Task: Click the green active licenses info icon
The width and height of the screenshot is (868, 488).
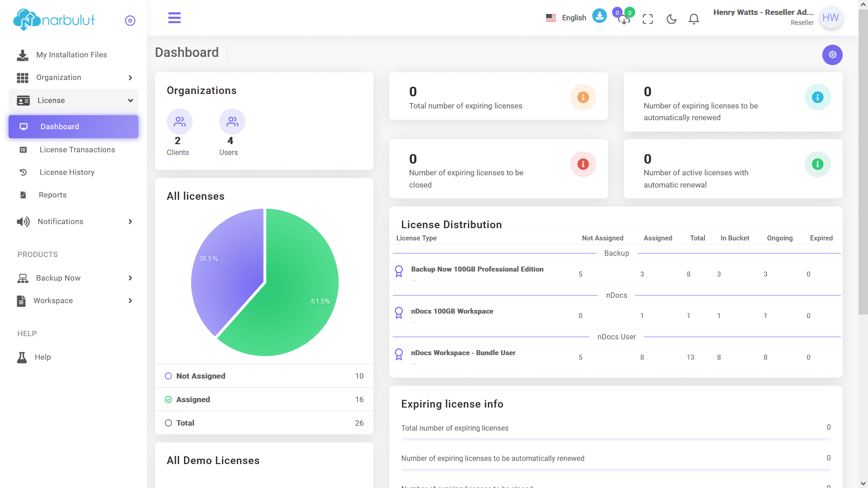Action: click(x=818, y=164)
